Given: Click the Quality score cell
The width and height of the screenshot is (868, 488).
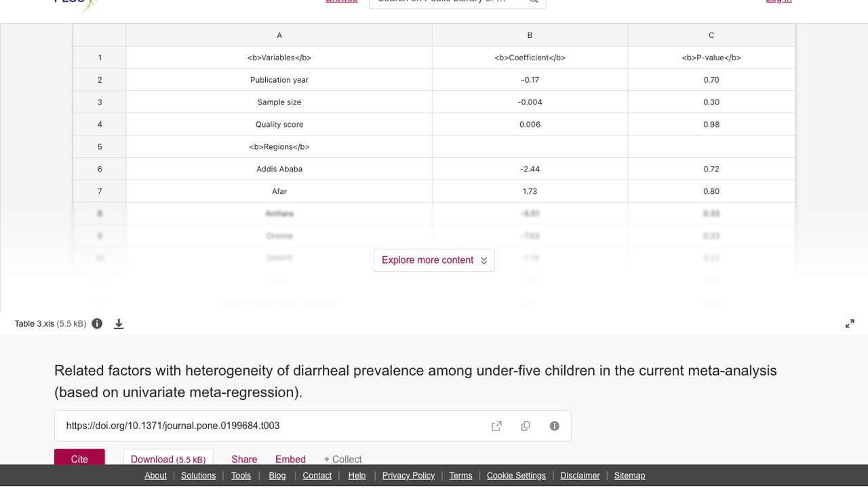Looking at the screenshot, I should (x=279, y=125).
